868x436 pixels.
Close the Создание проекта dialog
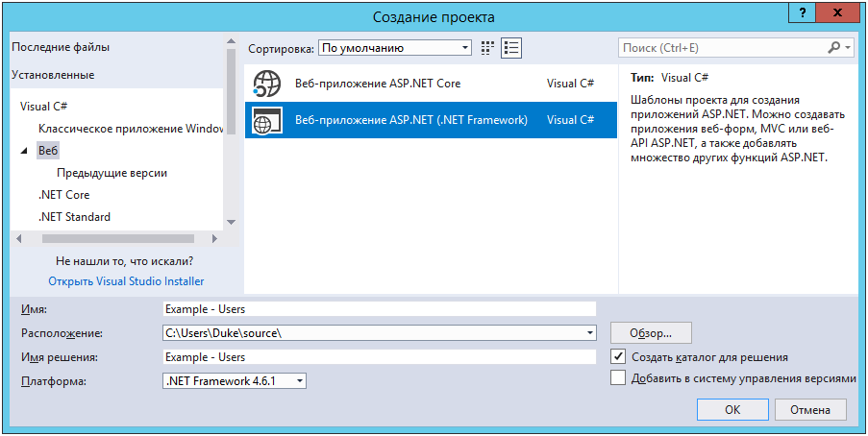tap(838, 12)
